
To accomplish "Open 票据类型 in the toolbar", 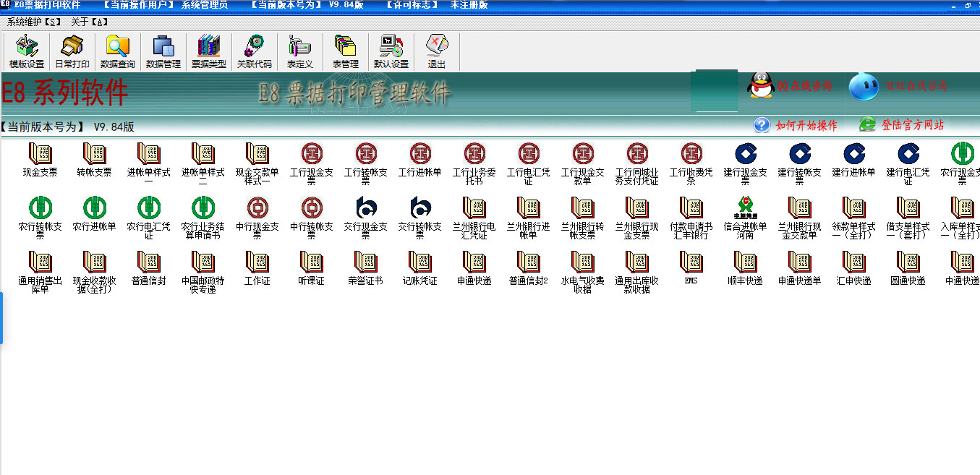I will pos(209,51).
